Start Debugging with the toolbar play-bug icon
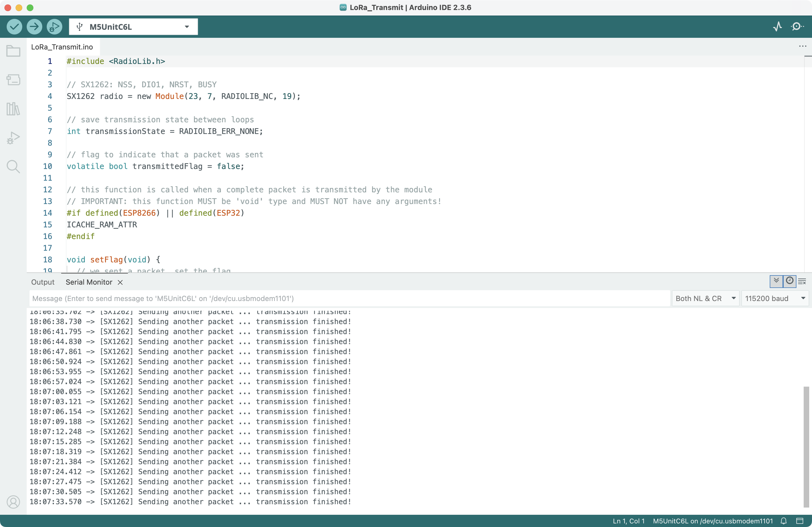 [x=54, y=27]
